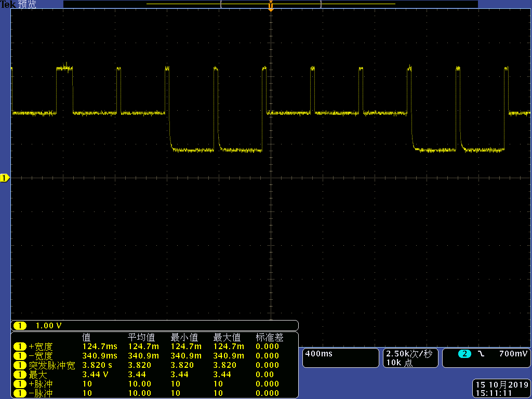Click the cyan trigger source channel 2 badge
The width and height of the screenshot is (532, 399).
[x=464, y=354]
